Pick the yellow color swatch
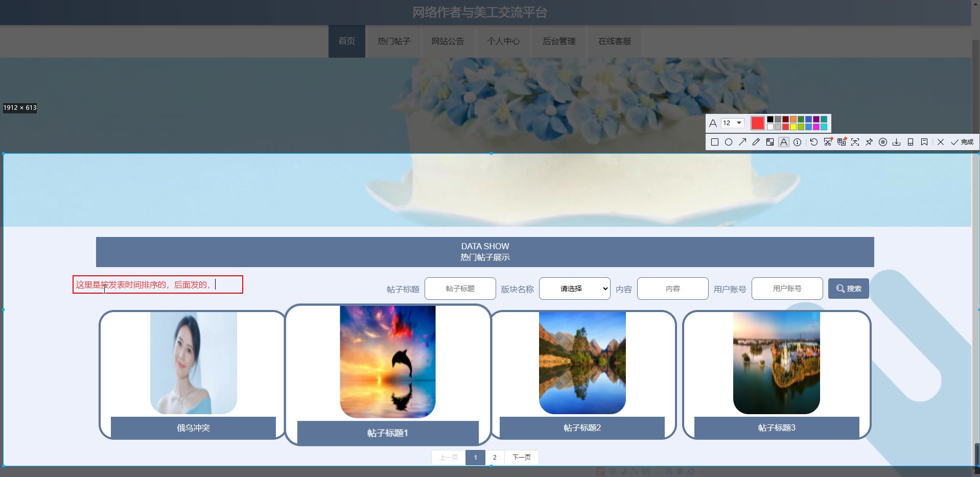The height and width of the screenshot is (477, 980). [x=793, y=127]
